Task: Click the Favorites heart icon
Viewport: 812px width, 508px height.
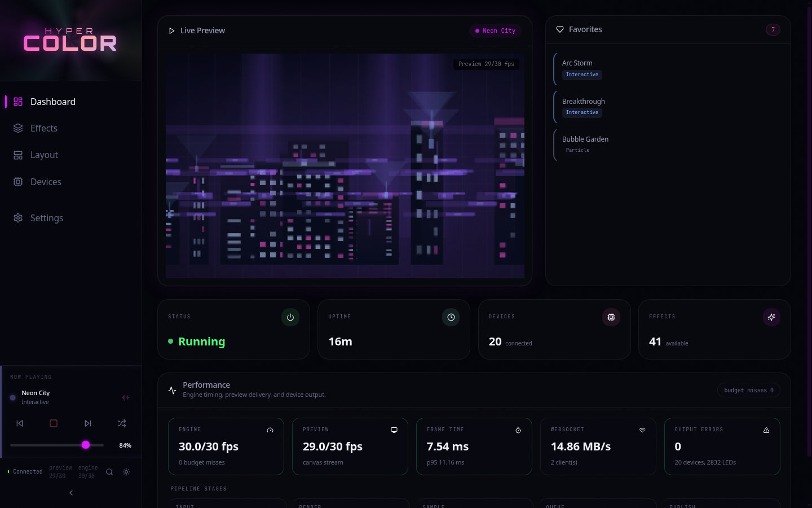Action: (x=560, y=29)
